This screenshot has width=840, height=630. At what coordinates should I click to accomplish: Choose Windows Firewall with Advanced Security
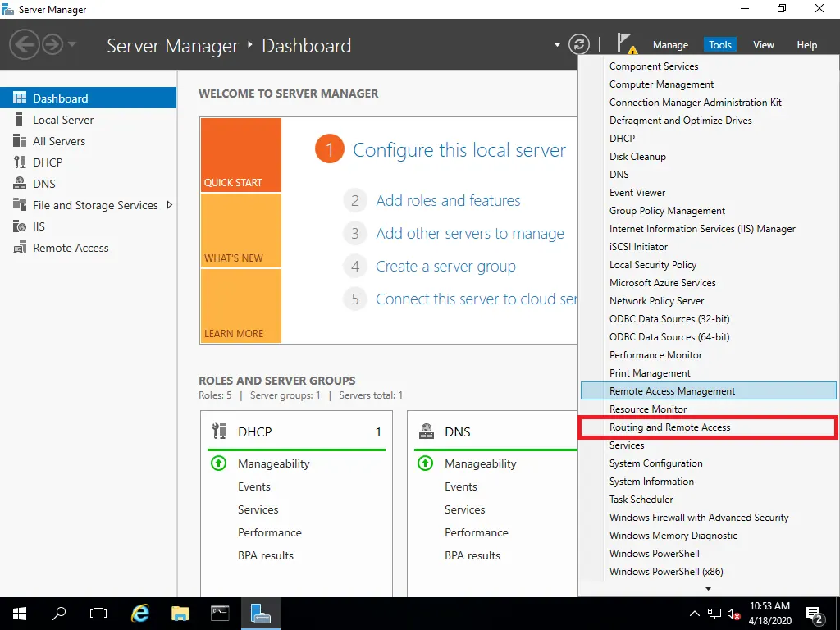[708, 518]
